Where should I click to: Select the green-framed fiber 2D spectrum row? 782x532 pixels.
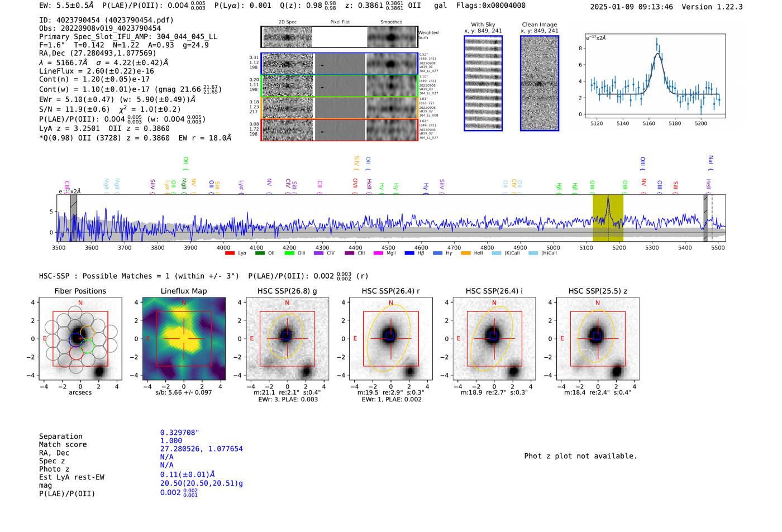pos(340,86)
